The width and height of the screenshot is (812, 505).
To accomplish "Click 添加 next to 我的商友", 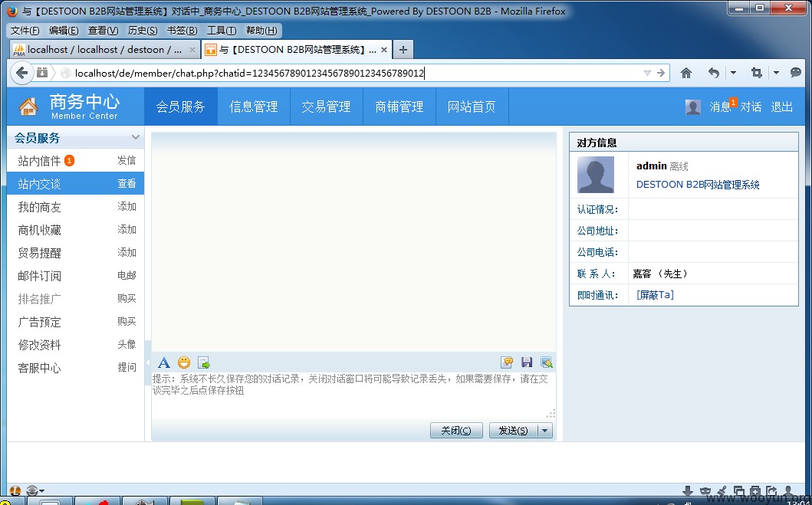I will click(127, 206).
